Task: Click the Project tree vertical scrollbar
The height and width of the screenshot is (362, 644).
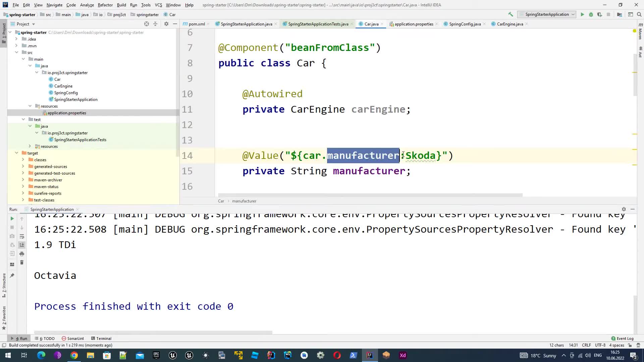Action: click(177, 93)
